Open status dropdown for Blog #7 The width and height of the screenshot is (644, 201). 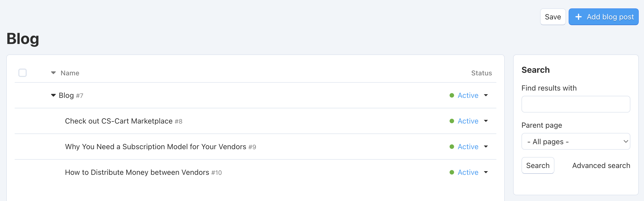[486, 95]
